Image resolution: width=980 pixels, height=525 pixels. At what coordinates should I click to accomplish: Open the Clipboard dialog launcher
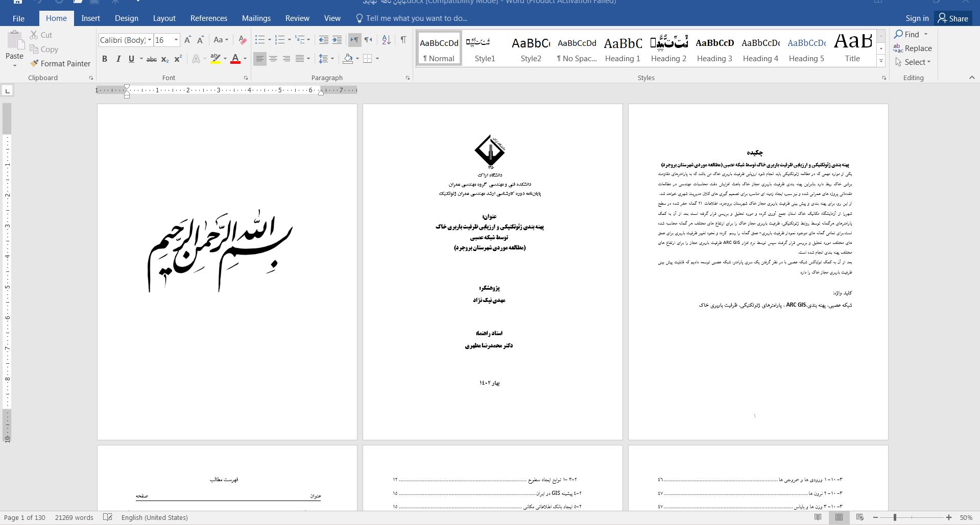tap(91, 78)
